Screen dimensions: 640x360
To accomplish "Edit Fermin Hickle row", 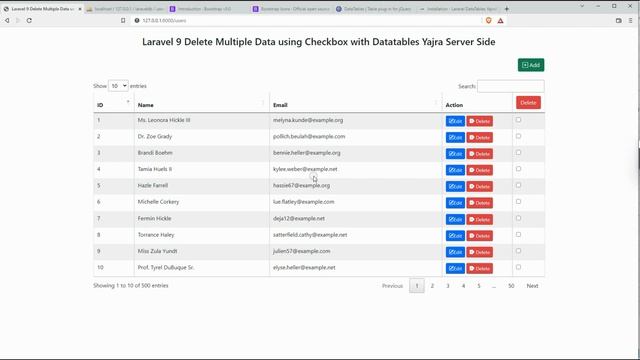I will (455, 220).
